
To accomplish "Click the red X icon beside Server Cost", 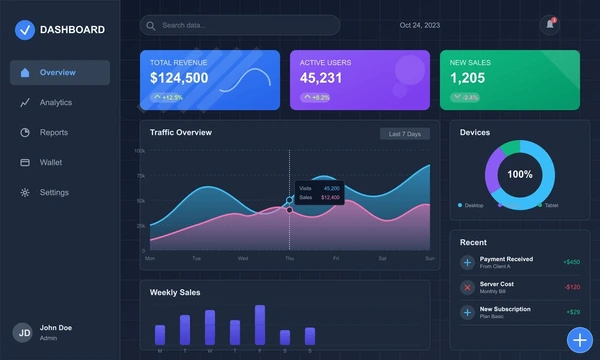I will click(x=467, y=288).
